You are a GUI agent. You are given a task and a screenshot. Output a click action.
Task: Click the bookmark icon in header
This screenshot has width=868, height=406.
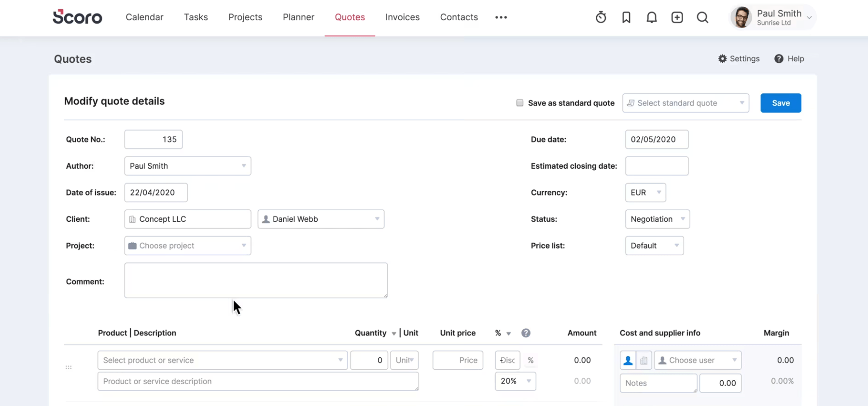(626, 17)
